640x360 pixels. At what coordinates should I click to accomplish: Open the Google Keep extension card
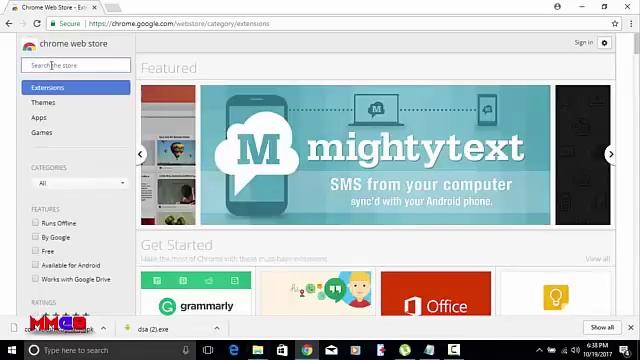556,293
